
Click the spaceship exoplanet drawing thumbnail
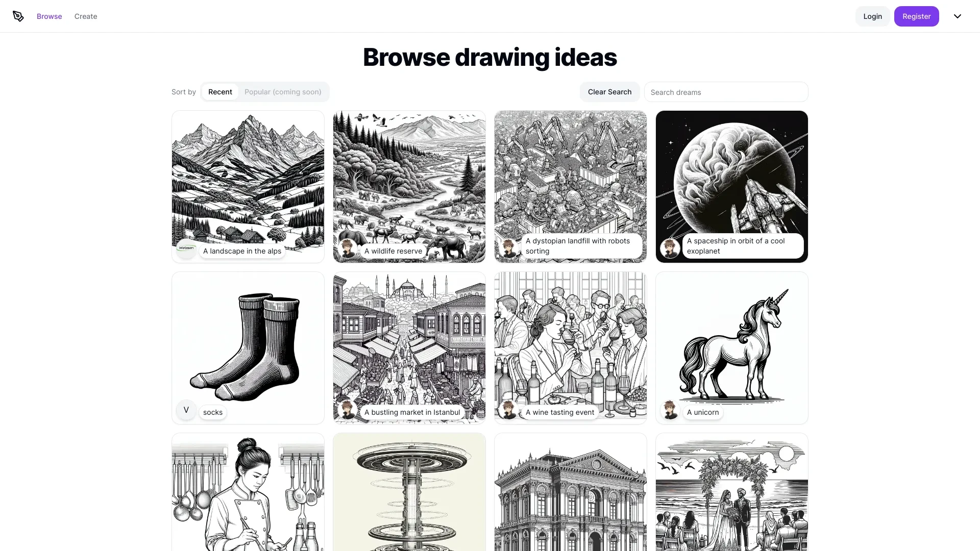point(731,186)
